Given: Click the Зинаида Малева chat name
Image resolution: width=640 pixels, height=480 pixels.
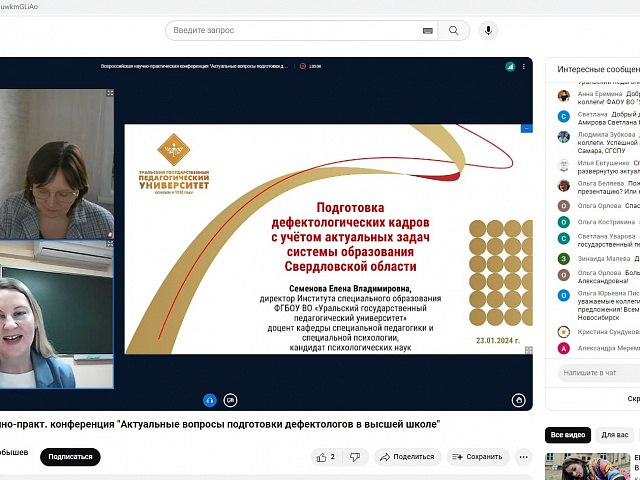Looking at the screenshot, I should (x=604, y=259).
